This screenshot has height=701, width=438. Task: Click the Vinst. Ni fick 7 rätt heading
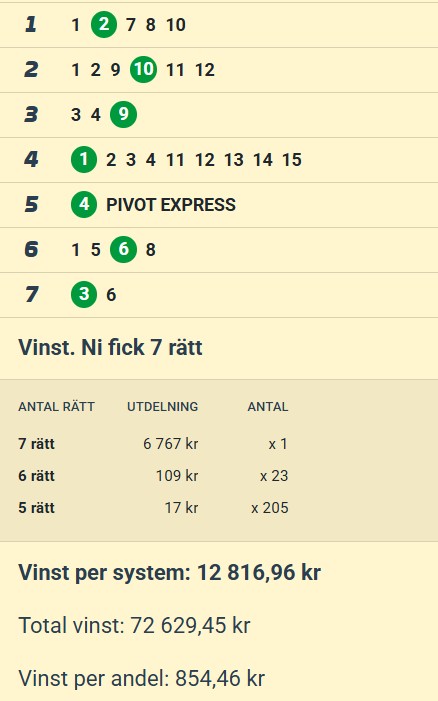coord(110,347)
